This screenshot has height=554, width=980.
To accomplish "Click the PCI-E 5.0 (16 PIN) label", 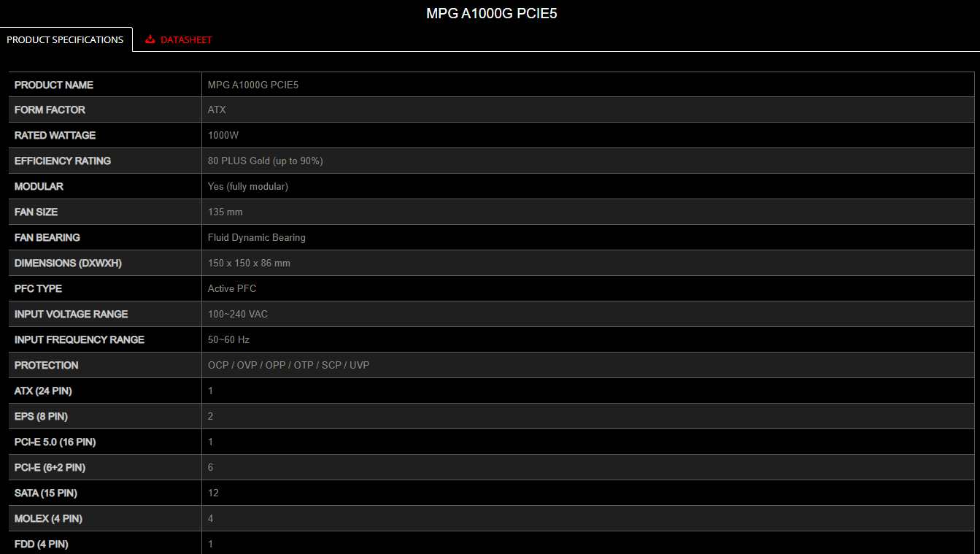I will tap(55, 442).
